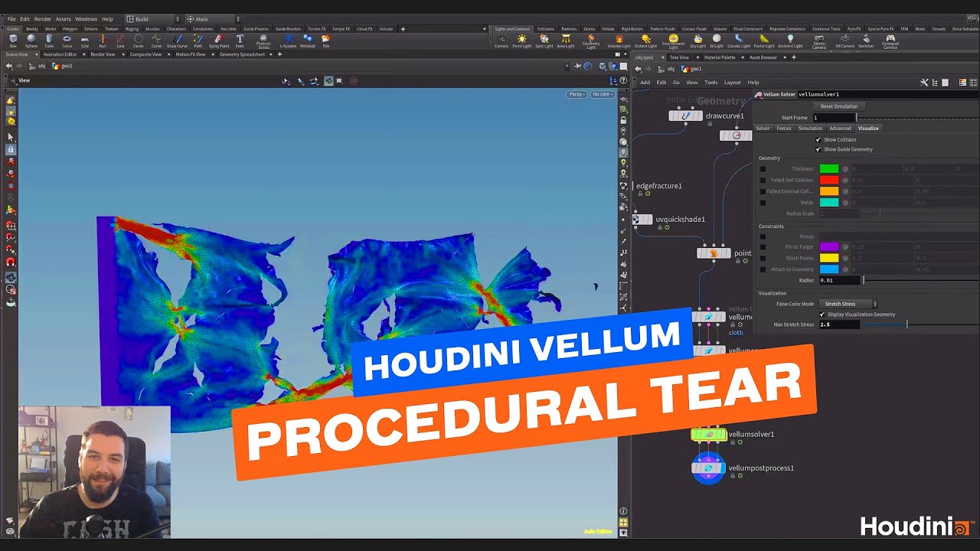Add a Distant Light from the shelf
The width and height of the screenshot is (980, 551).
(645, 41)
